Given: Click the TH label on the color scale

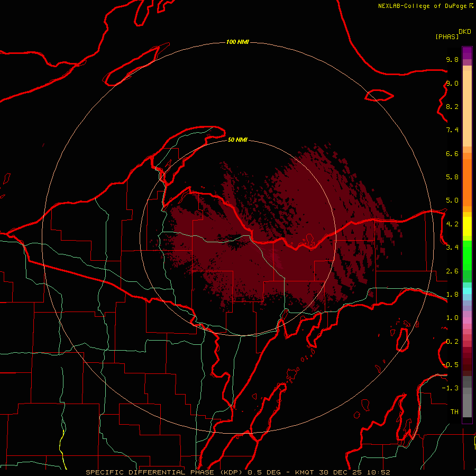Looking at the screenshot, I should click(x=454, y=412).
